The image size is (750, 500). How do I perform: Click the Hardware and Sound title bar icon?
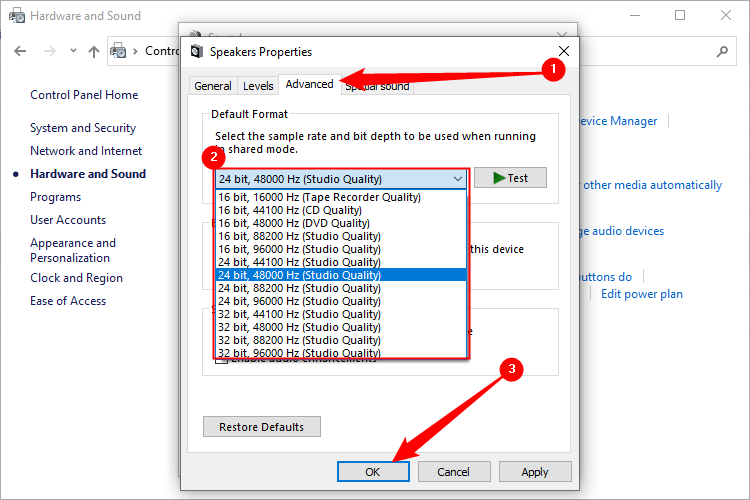pyautogui.click(x=17, y=16)
